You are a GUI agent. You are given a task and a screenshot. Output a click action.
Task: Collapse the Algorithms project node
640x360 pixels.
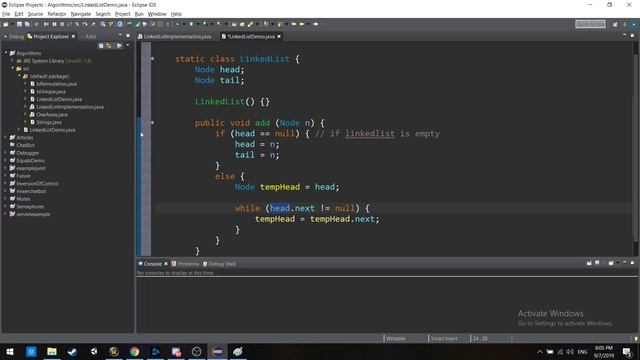pyautogui.click(x=6, y=53)
